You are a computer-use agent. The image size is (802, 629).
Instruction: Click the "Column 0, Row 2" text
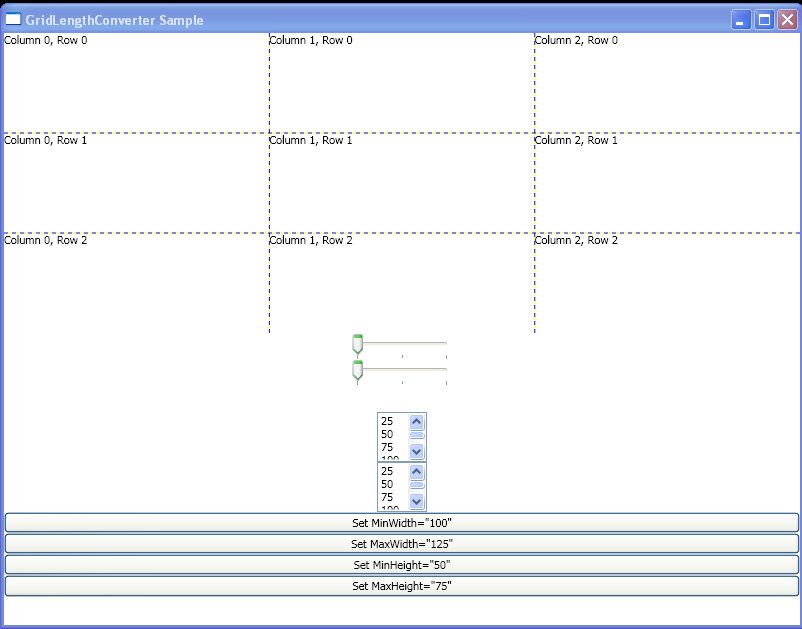[46, 240]
